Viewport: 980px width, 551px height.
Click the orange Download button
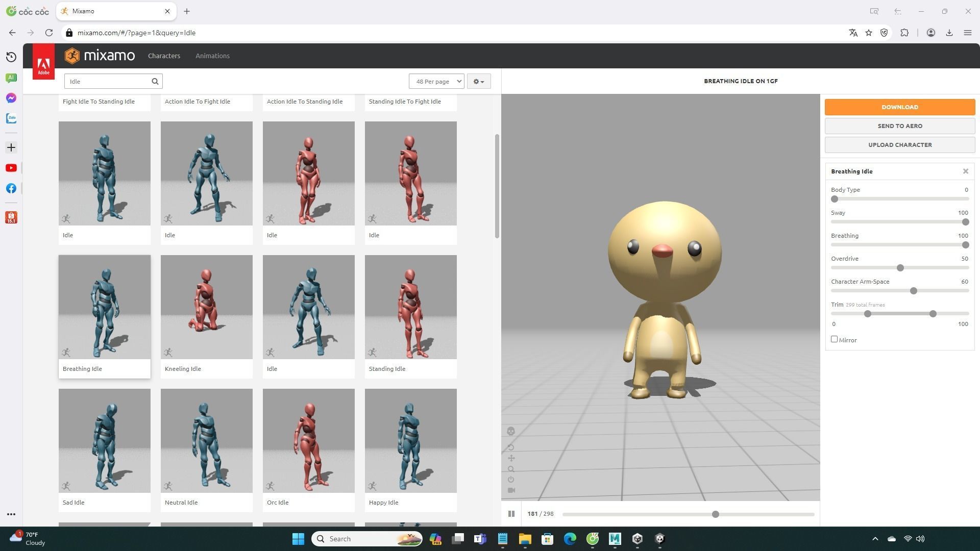(x=899, y=107)
